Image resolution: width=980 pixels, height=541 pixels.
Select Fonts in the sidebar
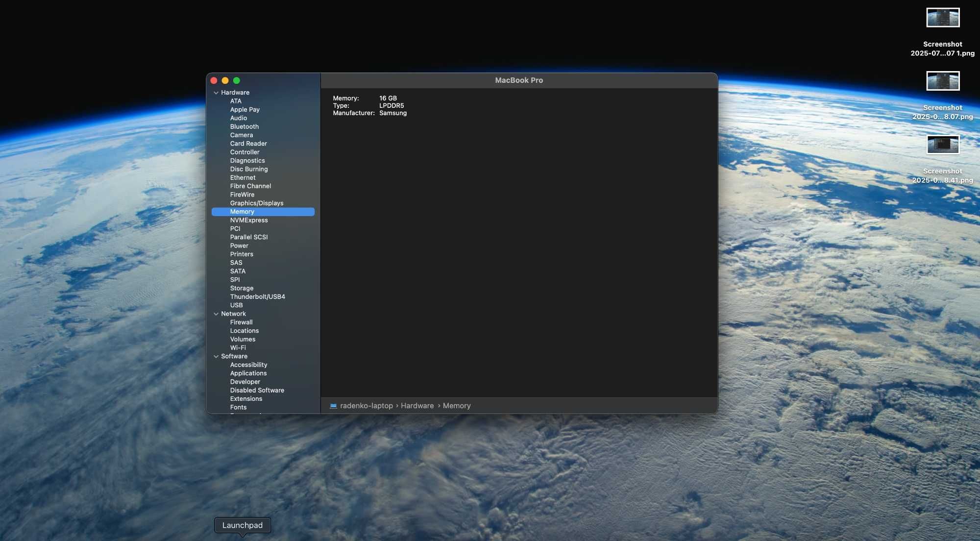coord(238,408)
